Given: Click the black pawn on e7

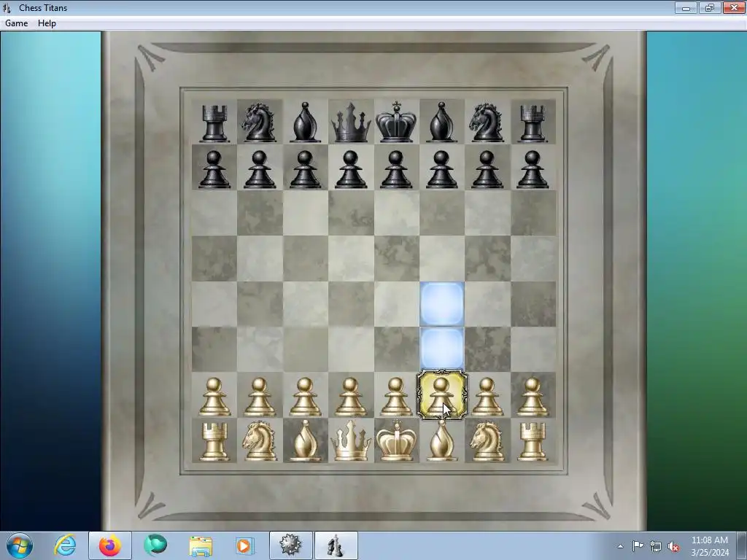Looking at the screenshot, I should click(396, 169).
